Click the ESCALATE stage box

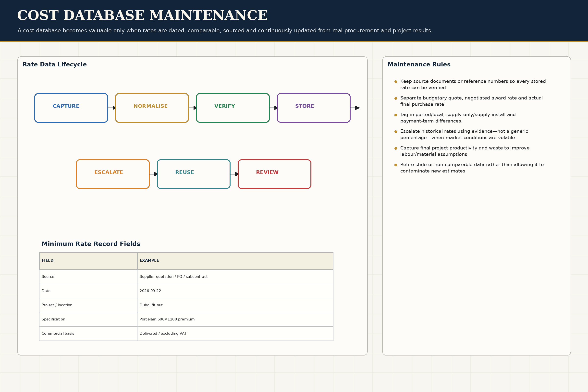click(113, 174)
